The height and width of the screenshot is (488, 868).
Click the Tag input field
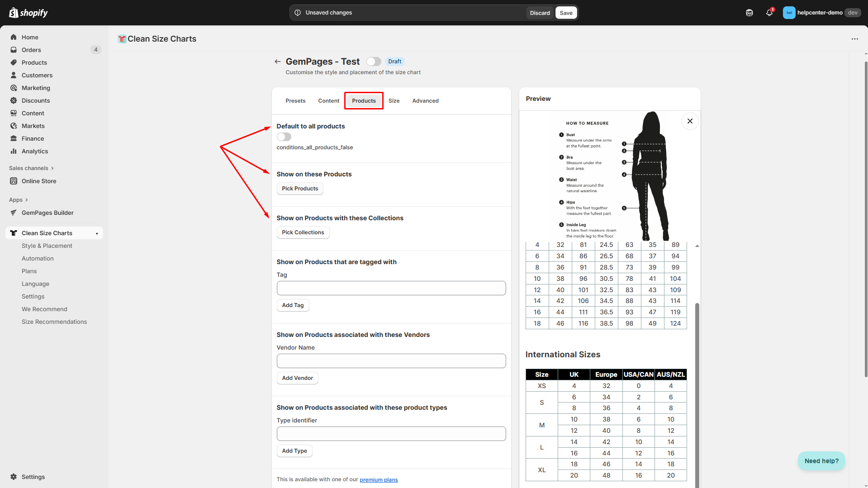click(x=391, y=288)
